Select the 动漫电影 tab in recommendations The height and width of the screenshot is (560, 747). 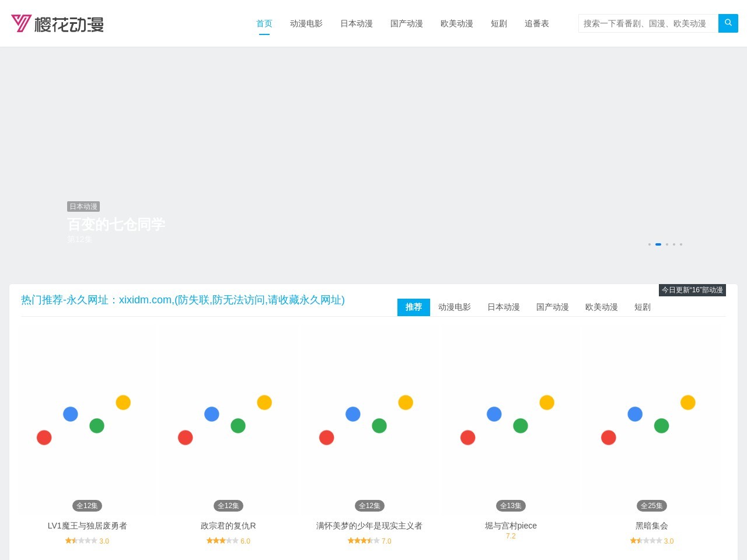point(455,307)
